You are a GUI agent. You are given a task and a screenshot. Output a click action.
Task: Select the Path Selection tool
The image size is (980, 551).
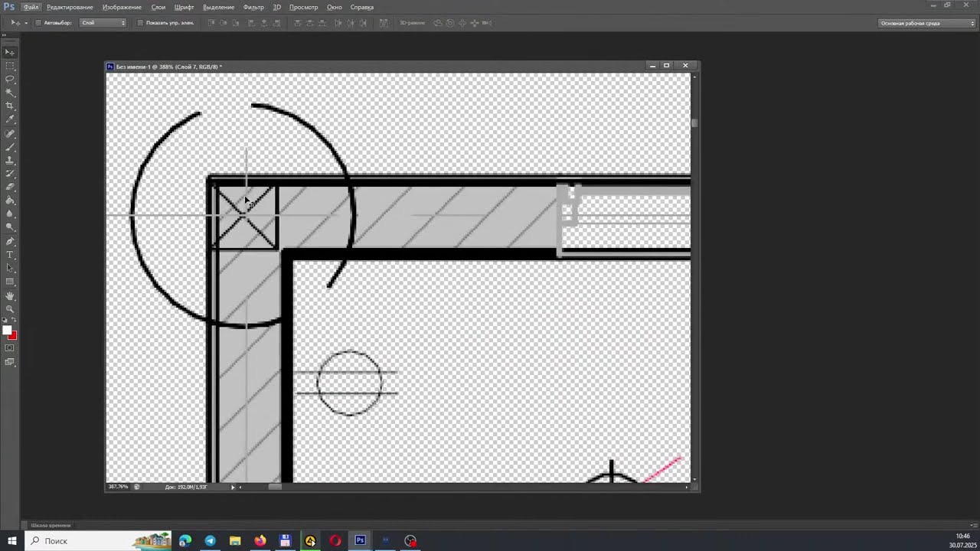coord(10,268)
